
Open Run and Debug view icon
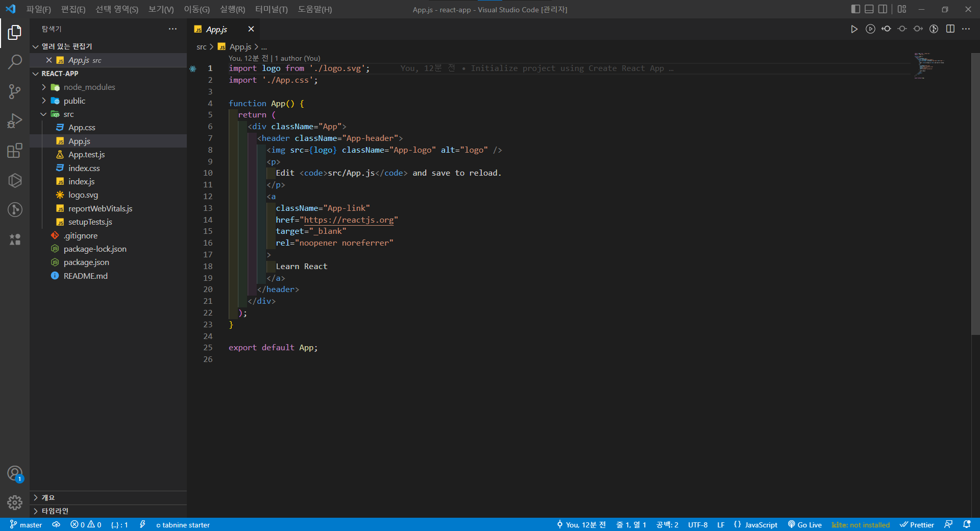pos(15,121)
